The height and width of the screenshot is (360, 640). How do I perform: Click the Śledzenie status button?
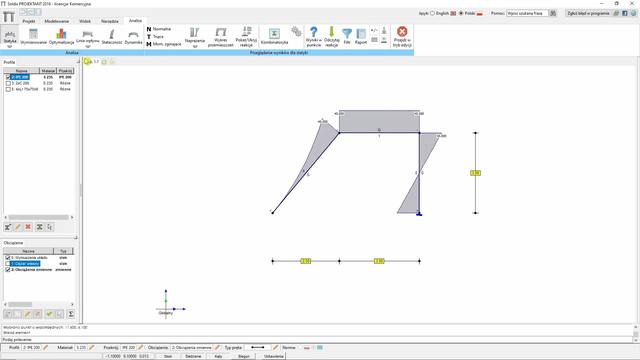click(193, 356)
